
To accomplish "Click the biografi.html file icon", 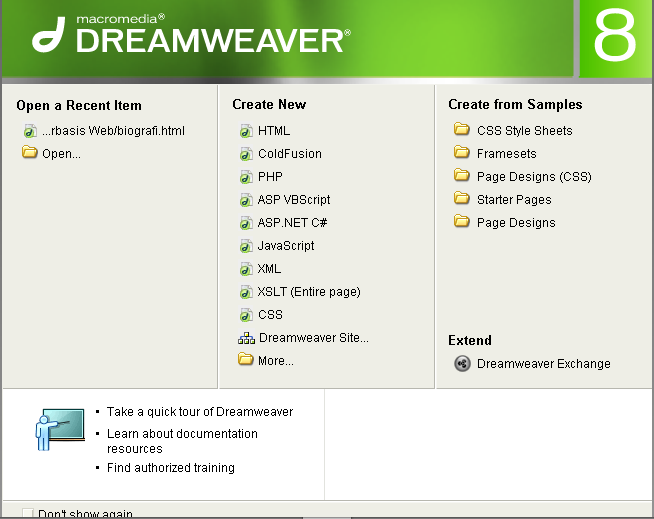I will [30, 131].
